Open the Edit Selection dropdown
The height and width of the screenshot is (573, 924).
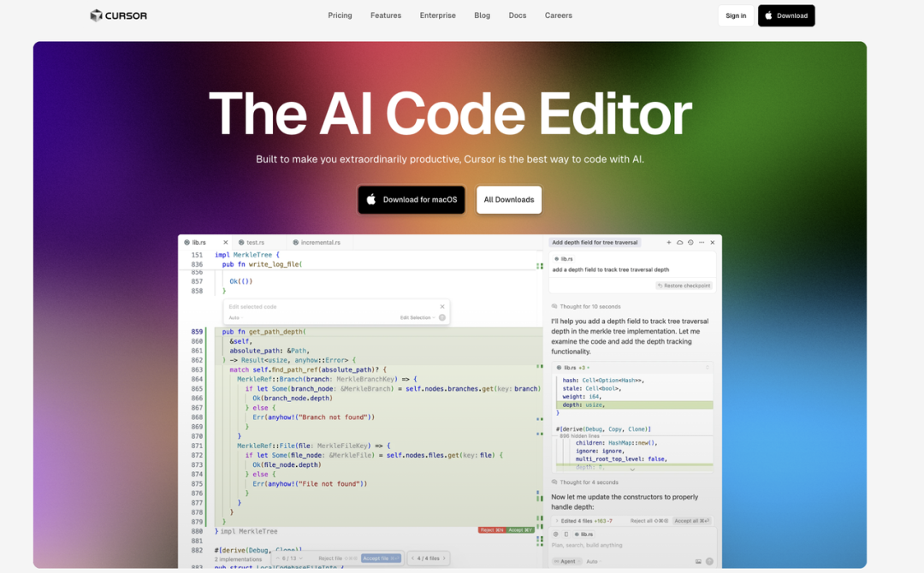[x=418, y=317]
